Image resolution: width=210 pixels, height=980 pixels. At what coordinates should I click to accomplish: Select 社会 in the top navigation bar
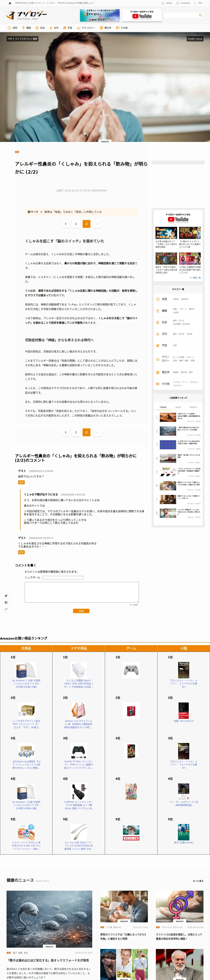(40, 28)
